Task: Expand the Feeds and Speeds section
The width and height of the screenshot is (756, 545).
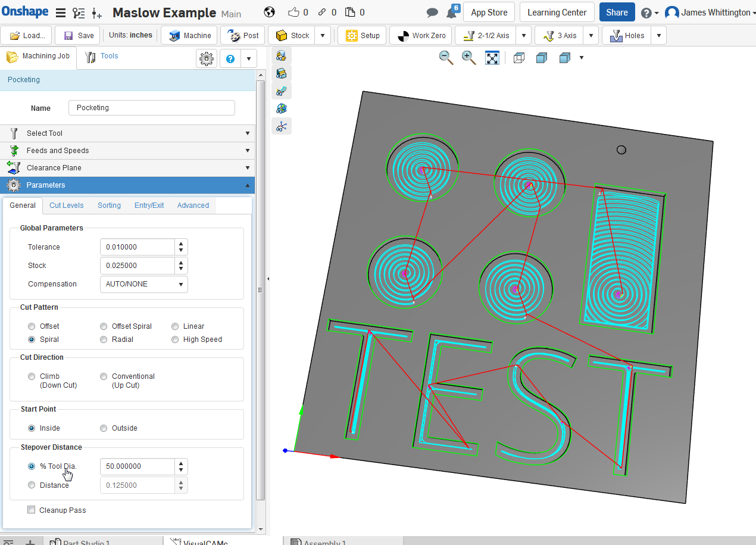Action: 127,151
